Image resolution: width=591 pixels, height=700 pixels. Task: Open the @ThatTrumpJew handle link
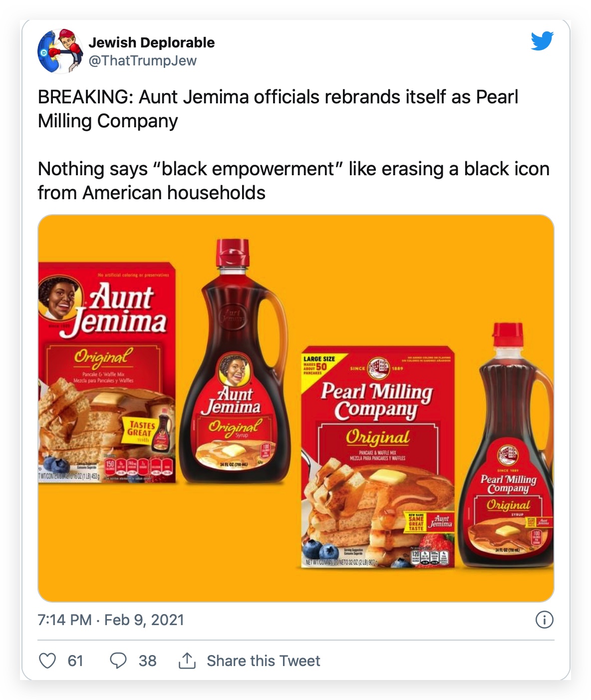coord(143,60)
